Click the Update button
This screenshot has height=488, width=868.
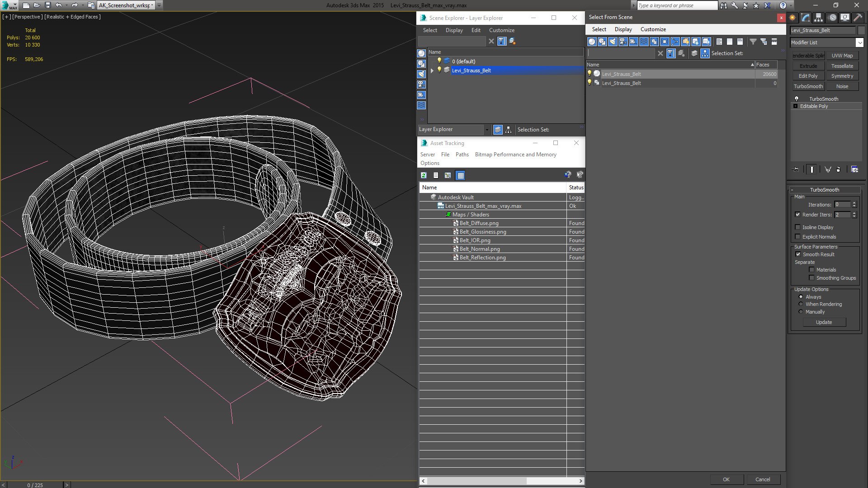pyautogui.click(x=824, y=322)
